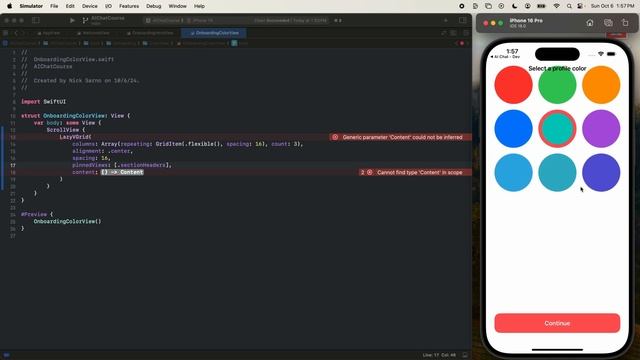Click the battery icon in the menu bar

[541, 6]
